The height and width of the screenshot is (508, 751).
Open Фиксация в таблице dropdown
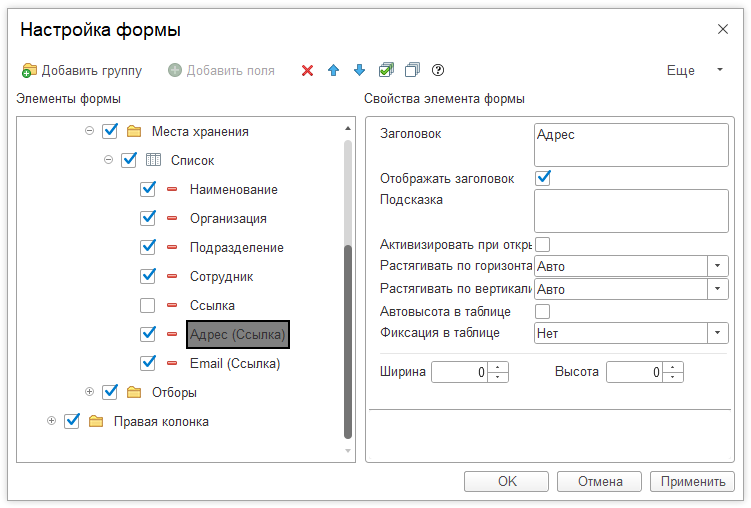[718, 333]
